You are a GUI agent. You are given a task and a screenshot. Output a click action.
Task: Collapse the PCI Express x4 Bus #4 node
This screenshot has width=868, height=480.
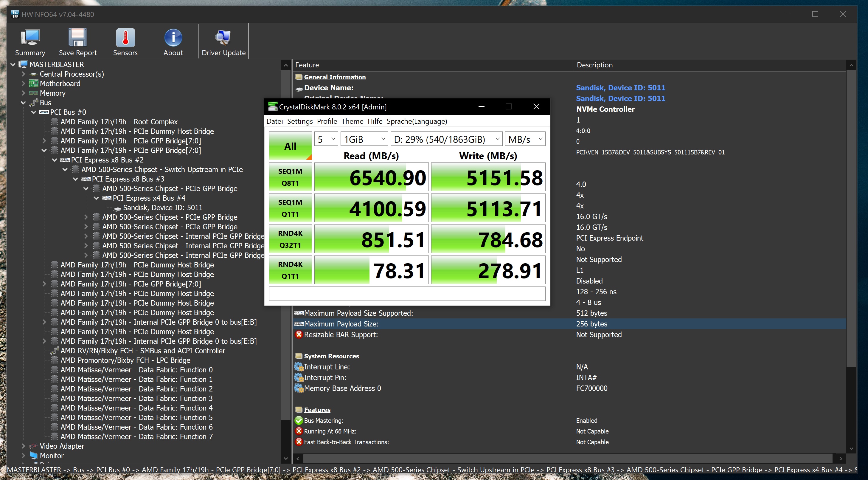tap(96, 198)
